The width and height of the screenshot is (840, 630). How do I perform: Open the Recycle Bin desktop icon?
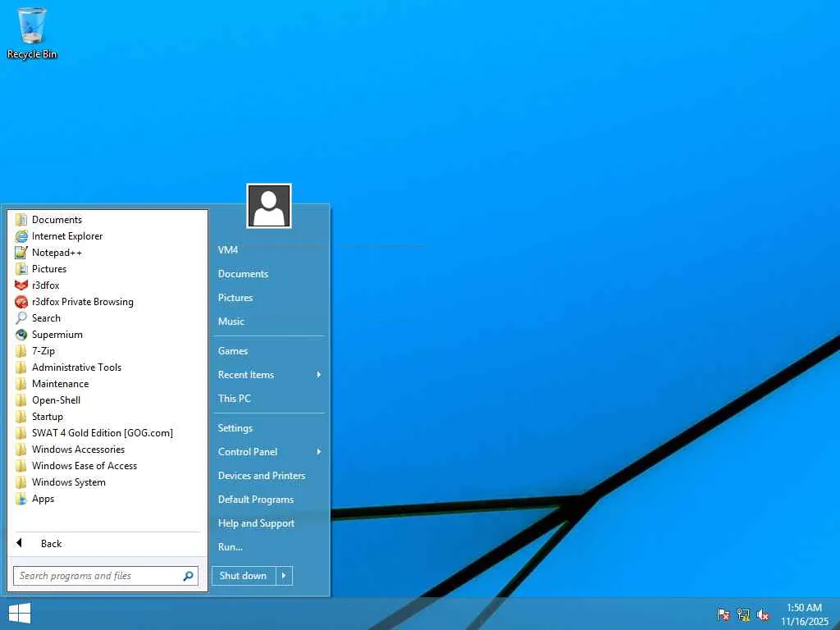click(32, 32)
